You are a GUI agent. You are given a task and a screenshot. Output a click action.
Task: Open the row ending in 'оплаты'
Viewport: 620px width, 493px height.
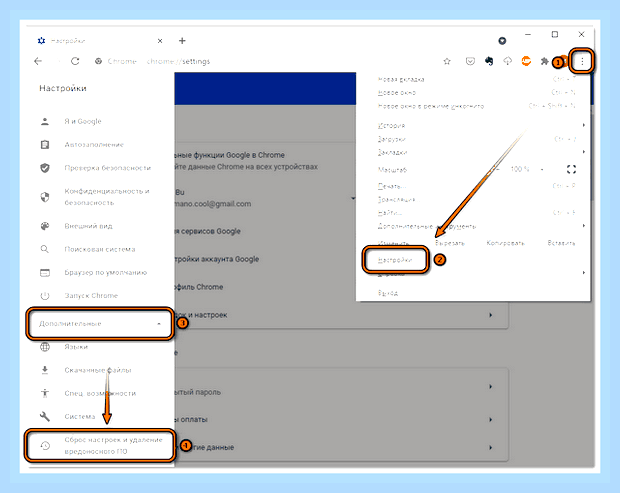click(x=341, y=419)
